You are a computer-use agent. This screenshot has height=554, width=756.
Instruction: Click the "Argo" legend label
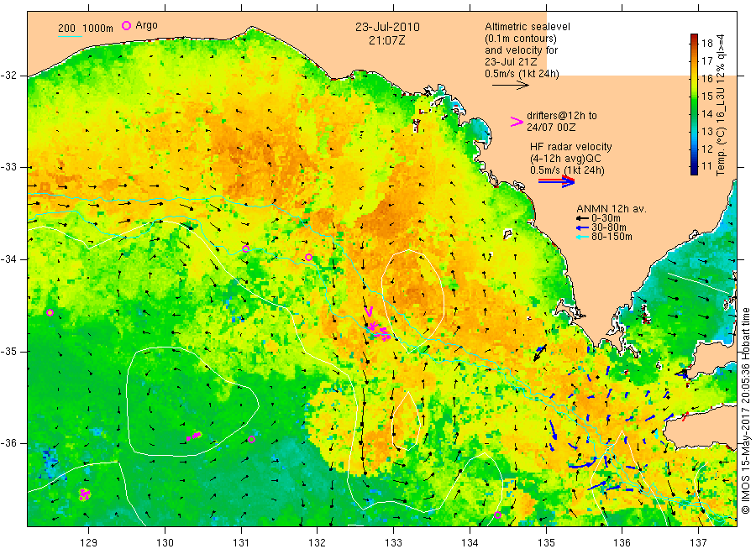[x=146, y=25]
